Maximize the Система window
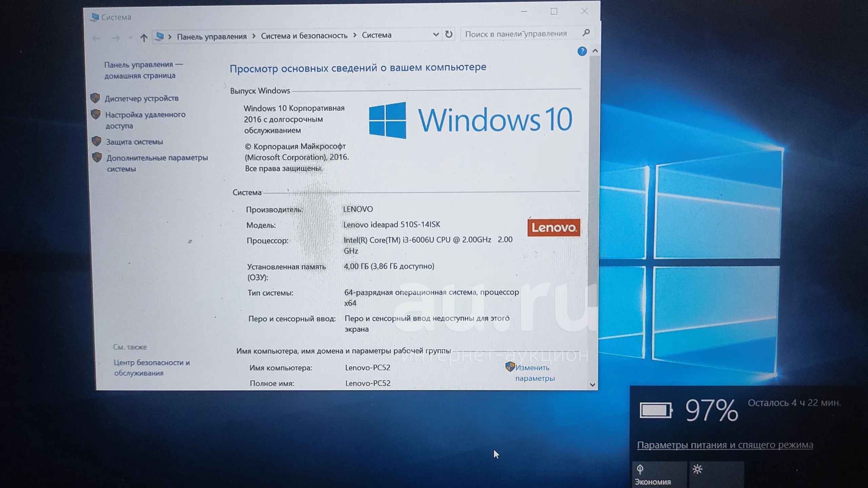 click(x=554, y=12)
